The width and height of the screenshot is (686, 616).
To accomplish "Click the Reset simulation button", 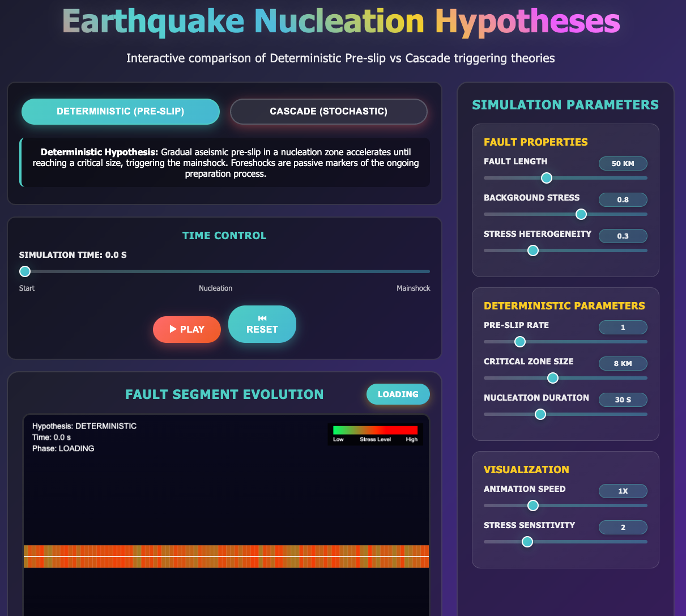I will point(262,324).
